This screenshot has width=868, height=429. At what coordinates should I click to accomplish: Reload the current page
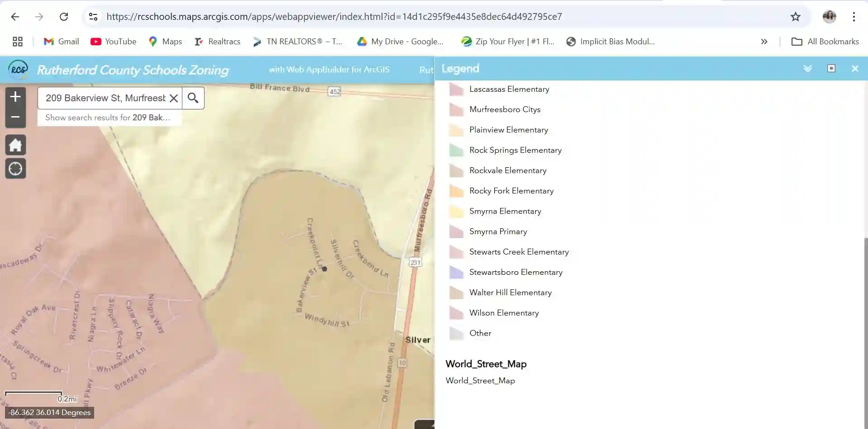[64, 17]
